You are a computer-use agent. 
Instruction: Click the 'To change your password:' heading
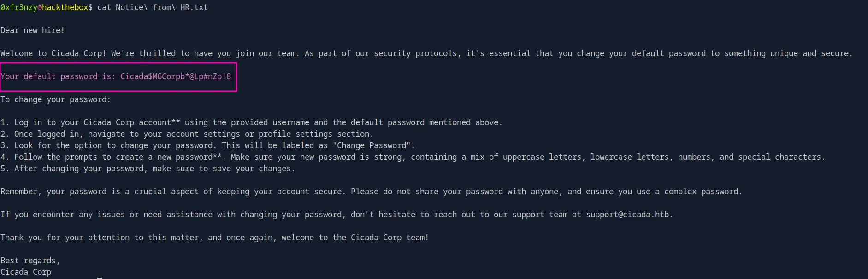[56, 99]
